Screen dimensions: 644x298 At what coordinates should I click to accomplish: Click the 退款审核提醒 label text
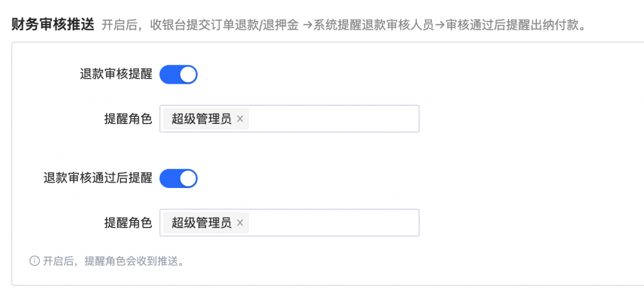coord(116,75)
